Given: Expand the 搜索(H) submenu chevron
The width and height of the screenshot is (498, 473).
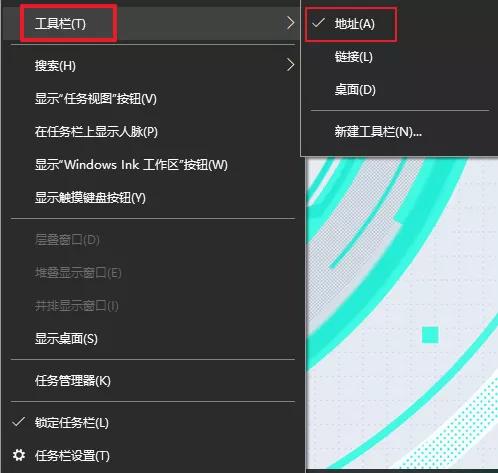Looking at the screenshot, I should (x=290, y=65).
